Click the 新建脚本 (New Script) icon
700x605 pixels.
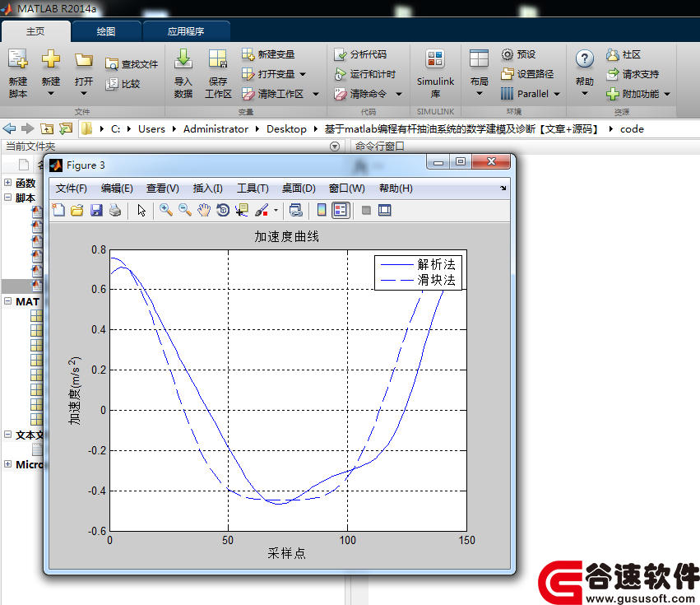tap(18, 72)
